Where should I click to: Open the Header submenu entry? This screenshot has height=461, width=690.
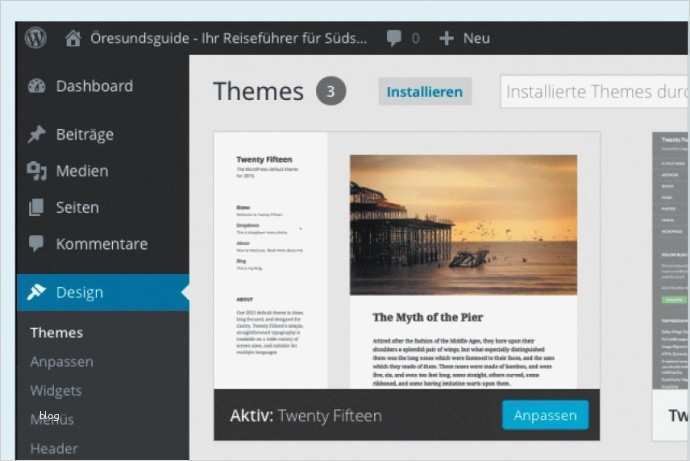pyautogui.click(x=54, y=449)
